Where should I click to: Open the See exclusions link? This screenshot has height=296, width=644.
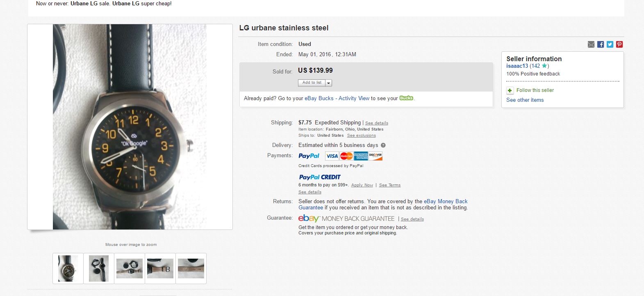361,135
